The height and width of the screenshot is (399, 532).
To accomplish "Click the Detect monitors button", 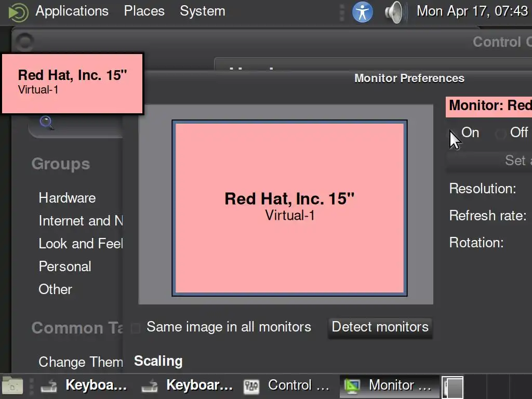I will (x=380, y=327).
